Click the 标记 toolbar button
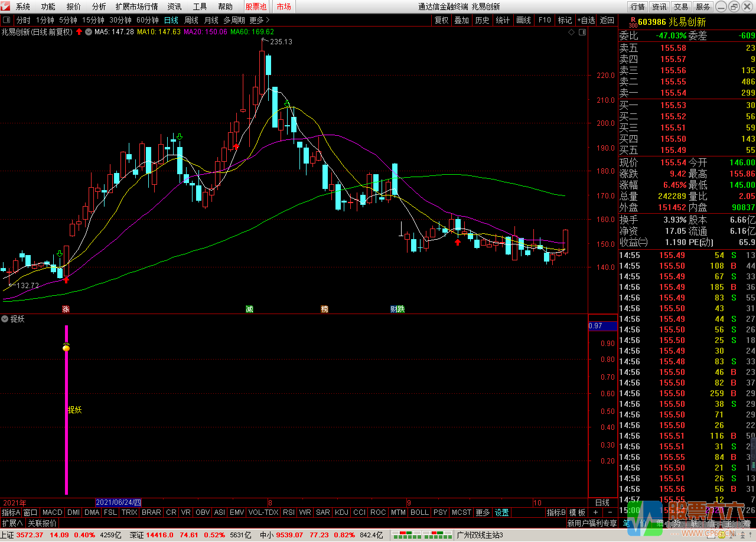The height and width of the screenshot is (542, 756). coord(565,20)
